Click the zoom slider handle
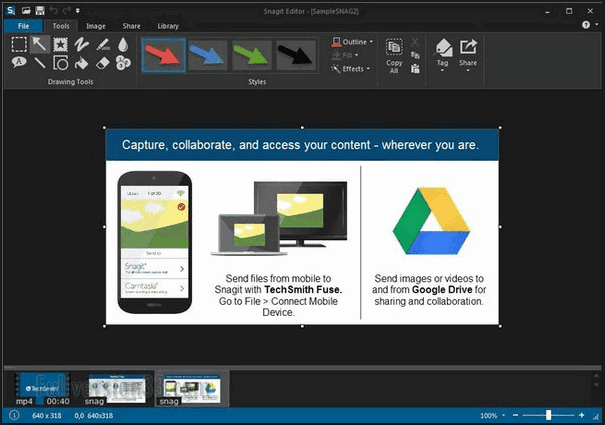This screenshot has height=425, width=605. [548, 415]
